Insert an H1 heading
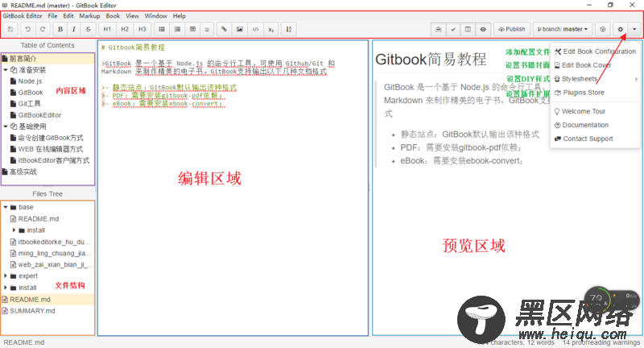 click(107, 29)
